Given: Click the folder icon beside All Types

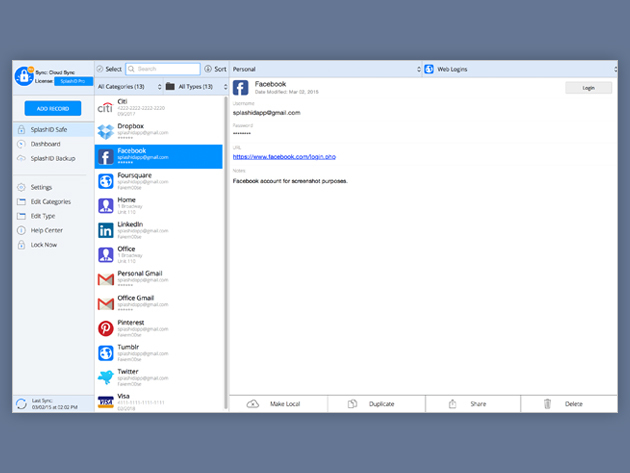Looking at the screenshot, I should [x=170, y=86].
